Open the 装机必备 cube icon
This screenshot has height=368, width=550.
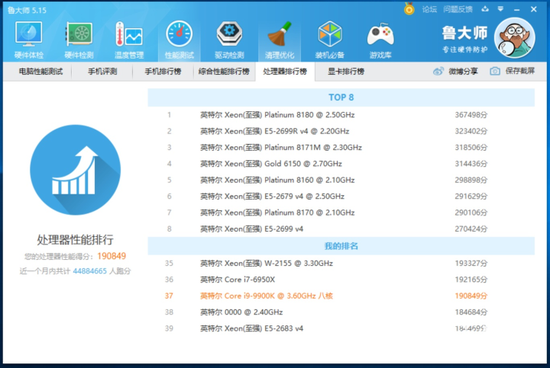point(330,39)
